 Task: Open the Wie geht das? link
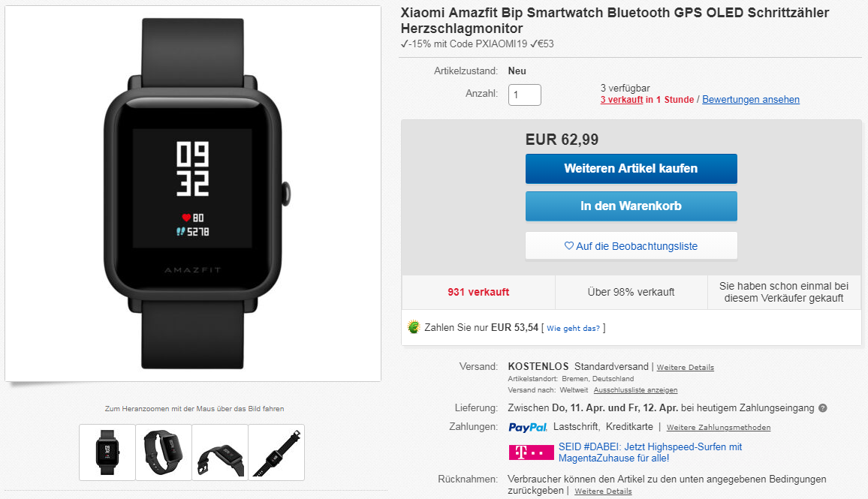point(574,328)
